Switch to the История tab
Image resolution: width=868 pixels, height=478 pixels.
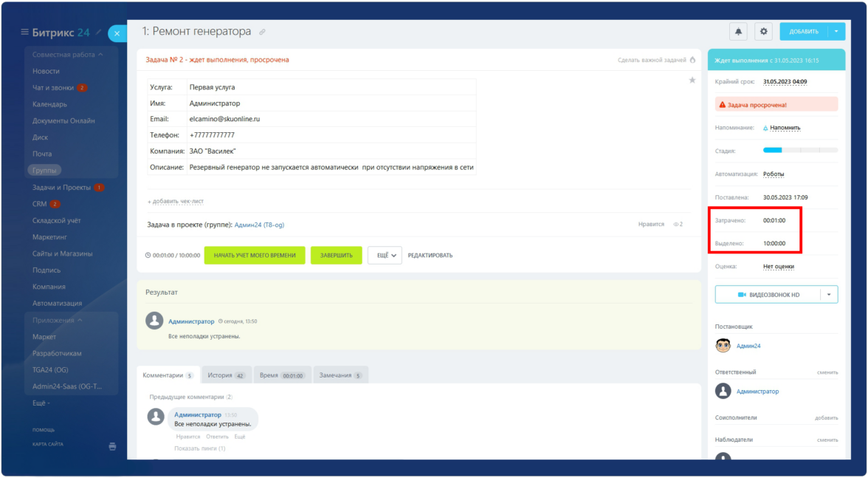[226, 375]
